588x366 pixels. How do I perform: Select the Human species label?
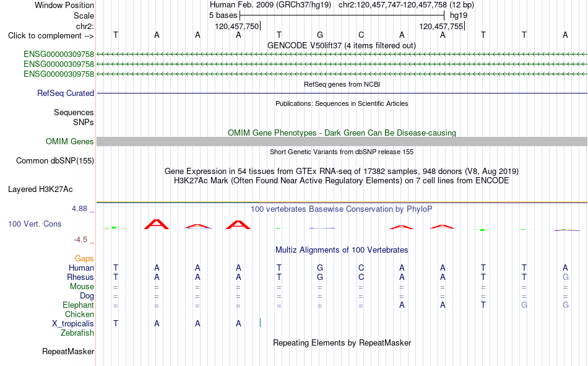(x=81, y=268)
